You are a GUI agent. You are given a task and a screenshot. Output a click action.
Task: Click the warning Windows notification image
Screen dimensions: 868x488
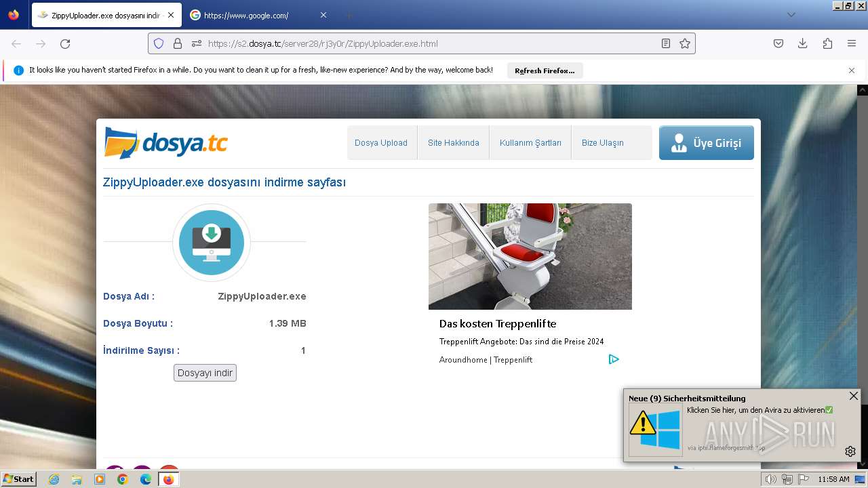(x=656, y=430)
